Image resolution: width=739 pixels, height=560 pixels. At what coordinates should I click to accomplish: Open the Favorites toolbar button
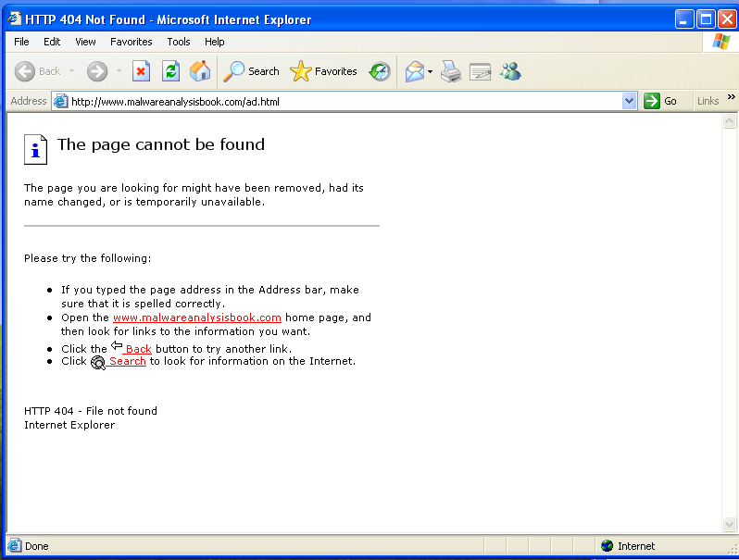[323, 71]
